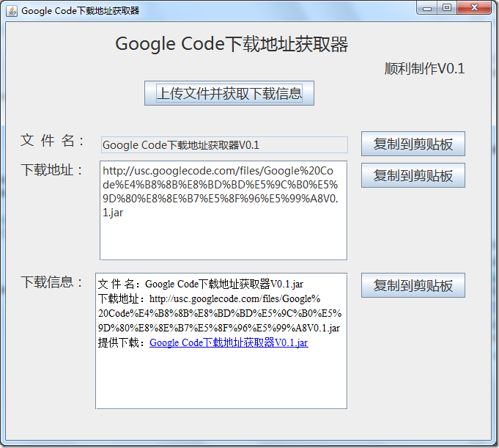Open the Google Code下载地址获取器V0.1.jar hyperlink
This screenshot has height=448, width=499.
click(x=229, y=342)
